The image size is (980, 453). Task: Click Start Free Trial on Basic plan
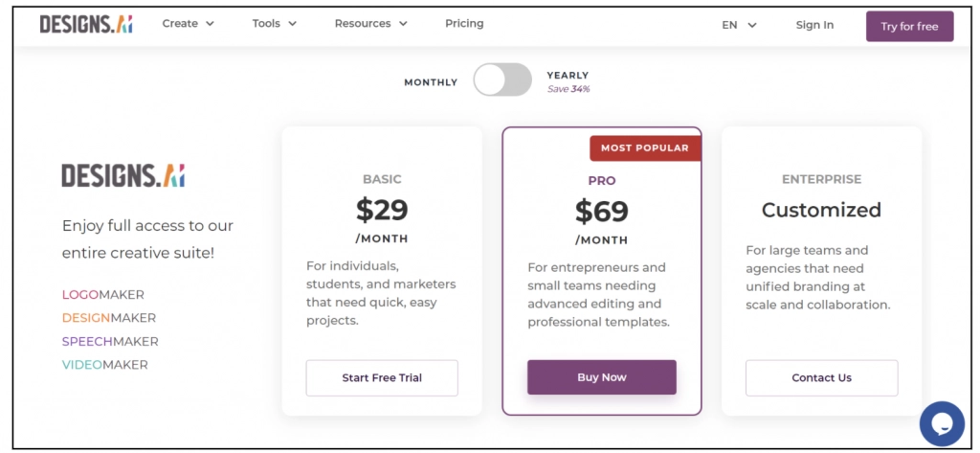pos(382,378)
